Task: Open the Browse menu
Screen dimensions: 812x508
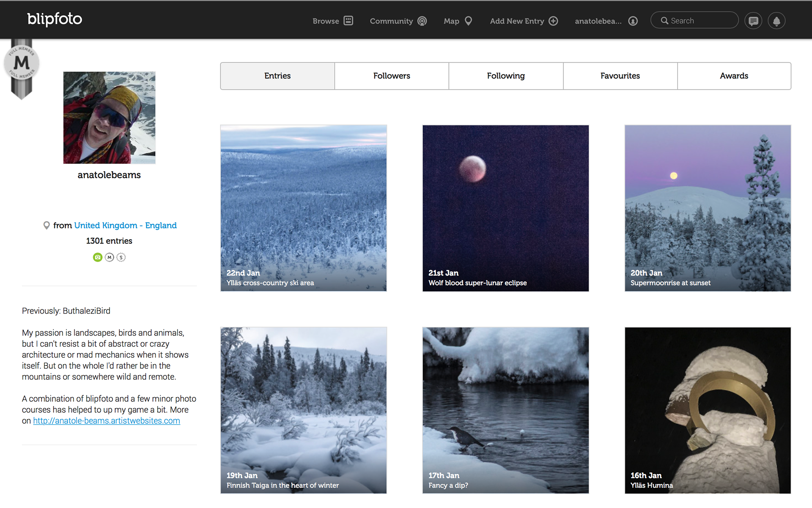Action: (332, 21)
